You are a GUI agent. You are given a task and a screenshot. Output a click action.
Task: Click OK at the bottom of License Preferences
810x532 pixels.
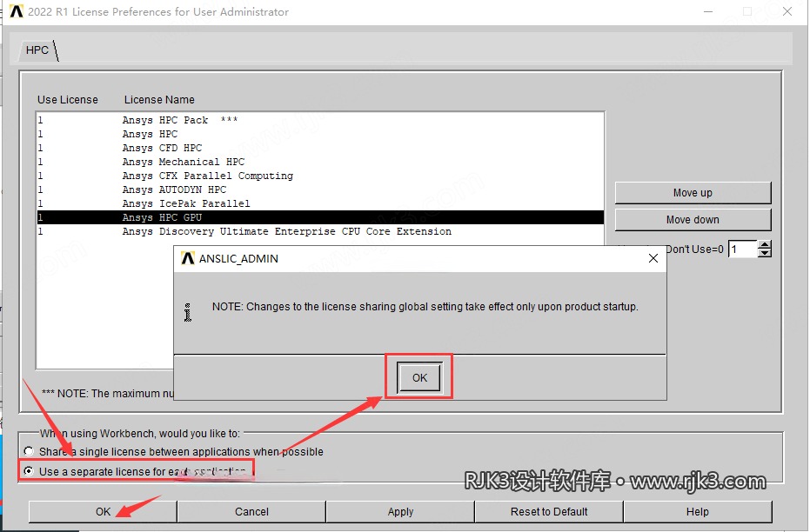[103, 511]
